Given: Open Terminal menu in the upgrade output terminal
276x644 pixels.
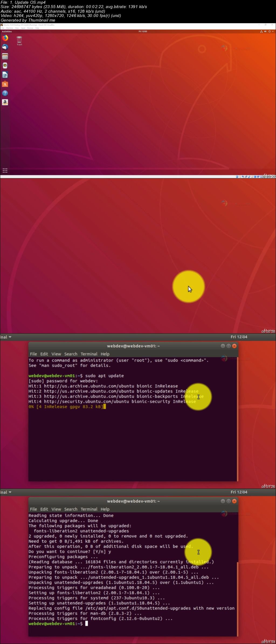Looking at the screenshot, I should (x=89, y=509).
